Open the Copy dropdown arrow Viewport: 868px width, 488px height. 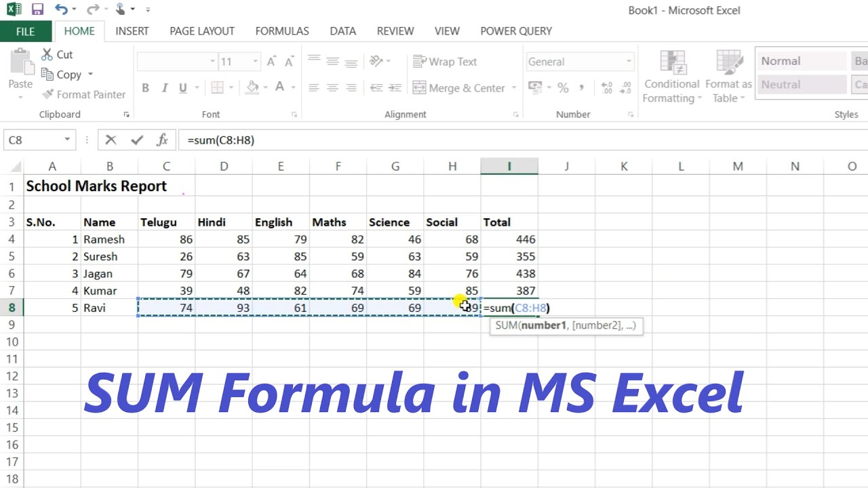(x=90, y=75)
